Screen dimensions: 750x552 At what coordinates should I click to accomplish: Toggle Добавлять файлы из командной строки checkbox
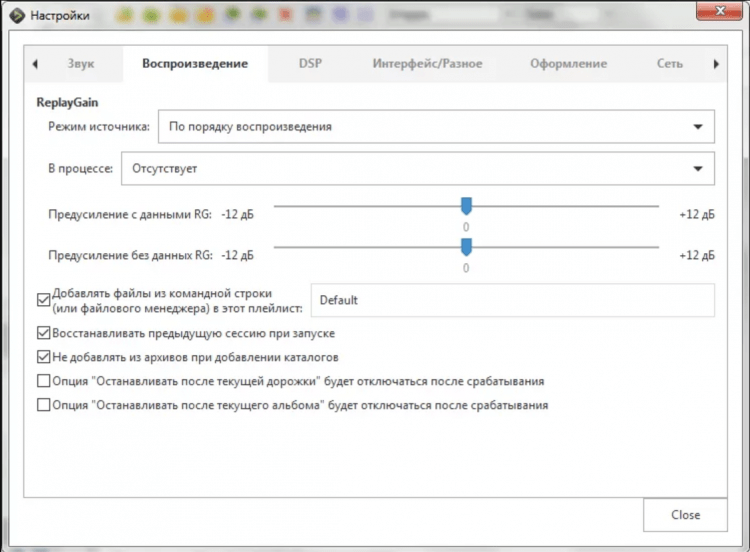click(x=44, y=300)
